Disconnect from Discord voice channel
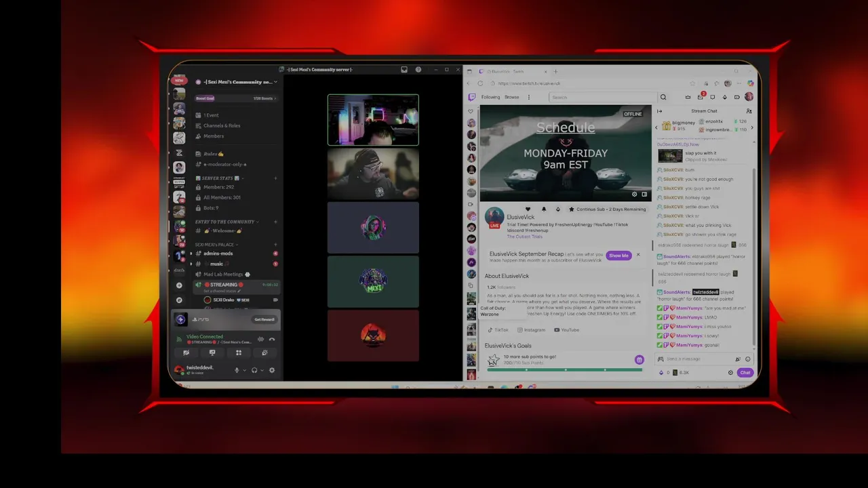 click(272, 339)
